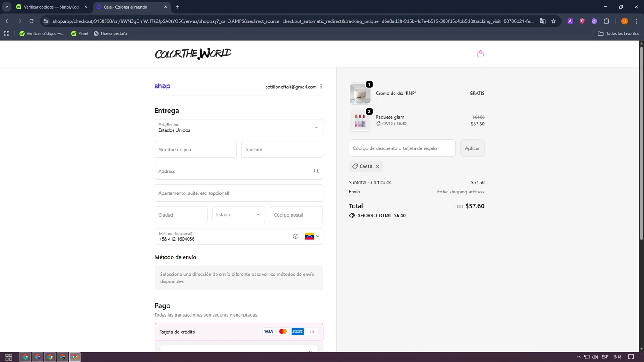This screenshot has height=362, width=644.
Task: Click the Visa card icon
Action: coord(268,332)
